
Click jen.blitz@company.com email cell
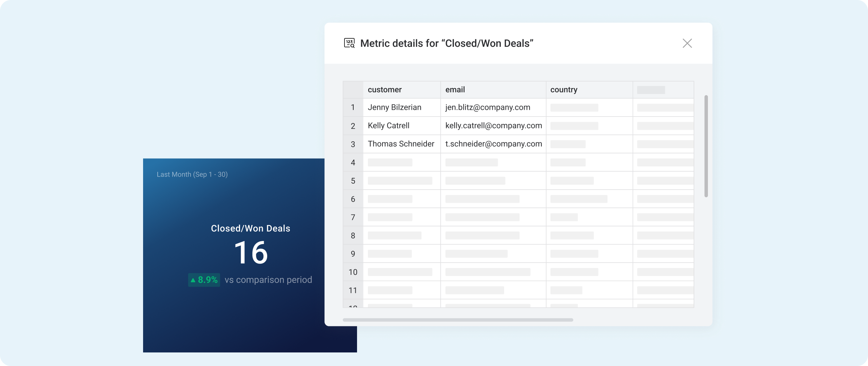(x=488, y=107)
